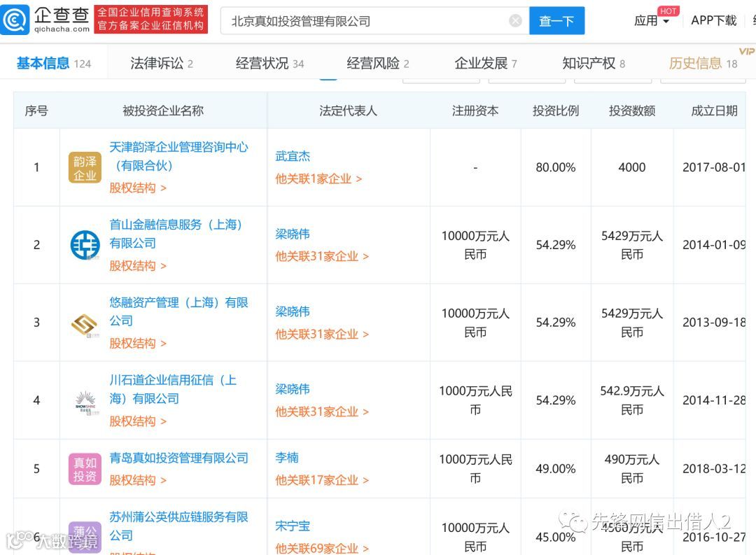View 梁晓伟 in the 川石道 row

click(x=293, y=390)
